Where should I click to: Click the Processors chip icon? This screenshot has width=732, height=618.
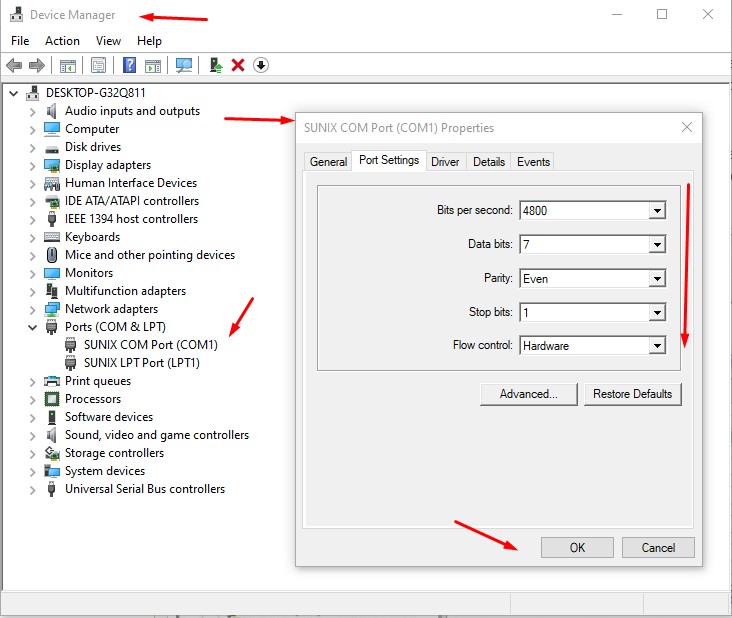click(52, 399)
